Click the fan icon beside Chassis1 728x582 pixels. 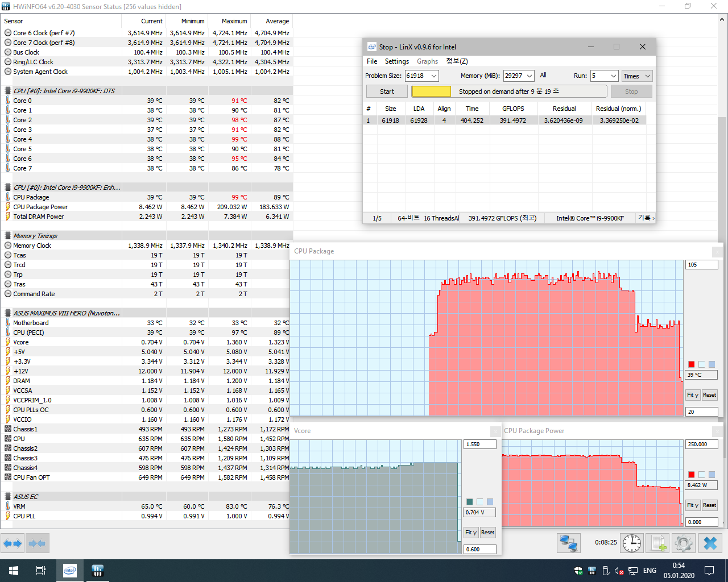[8, 429]
